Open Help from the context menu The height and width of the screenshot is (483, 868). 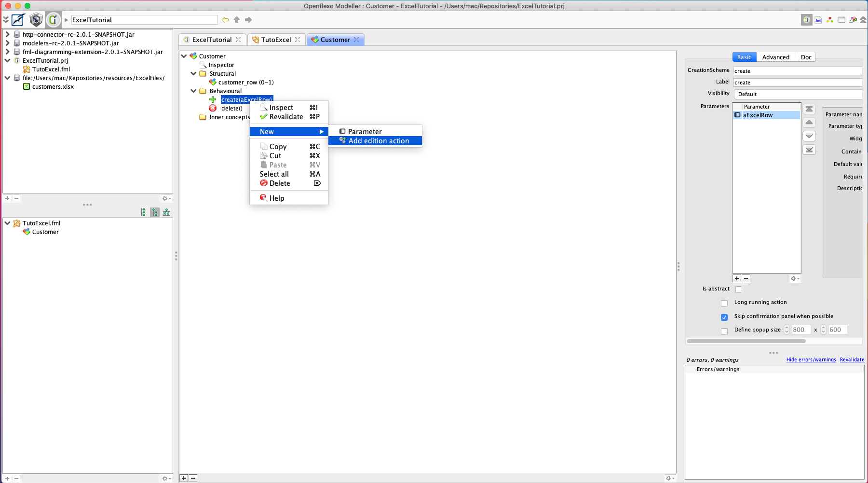[x=289, y=198]
